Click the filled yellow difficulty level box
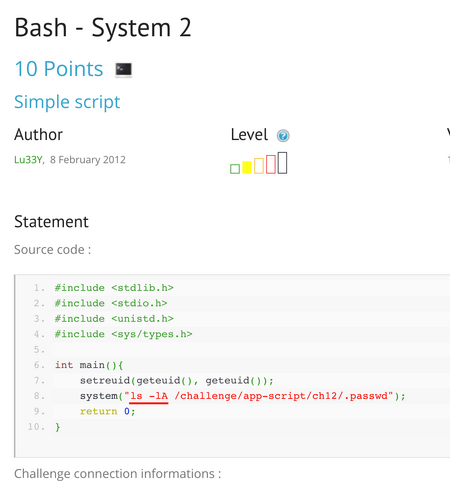Image resolution: width=450 pixels, height=493 pixels. (x=247, y=167)
